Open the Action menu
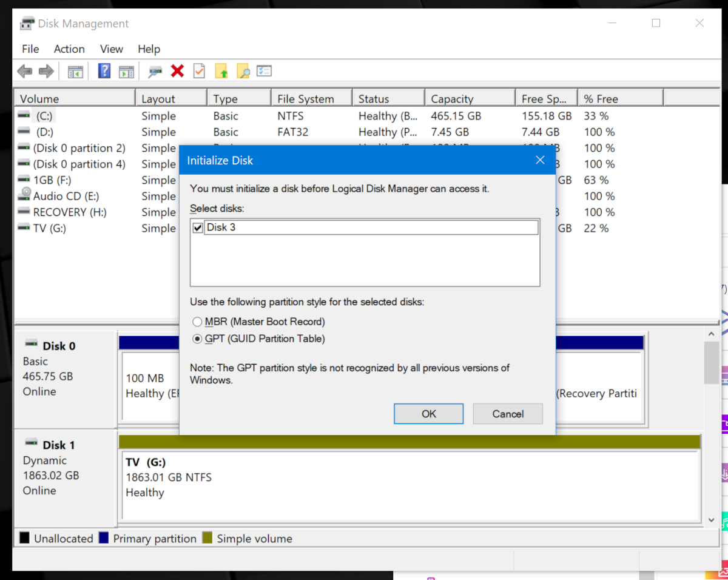 pos(69,49)
